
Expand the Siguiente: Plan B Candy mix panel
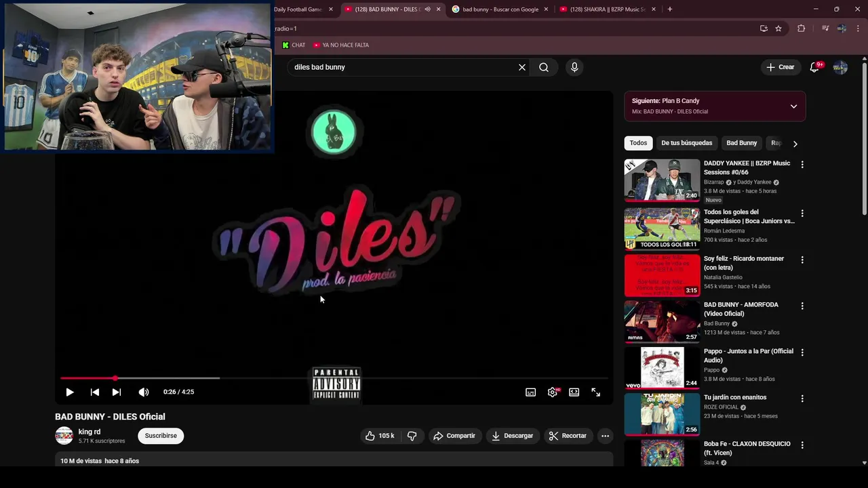(793, 106)
